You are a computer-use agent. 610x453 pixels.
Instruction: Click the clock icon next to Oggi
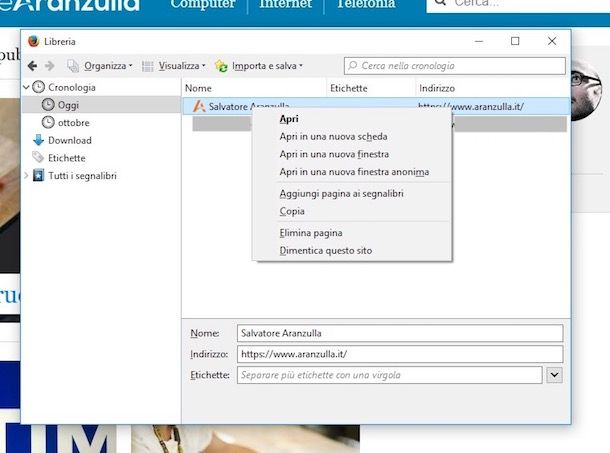[48, 105]
